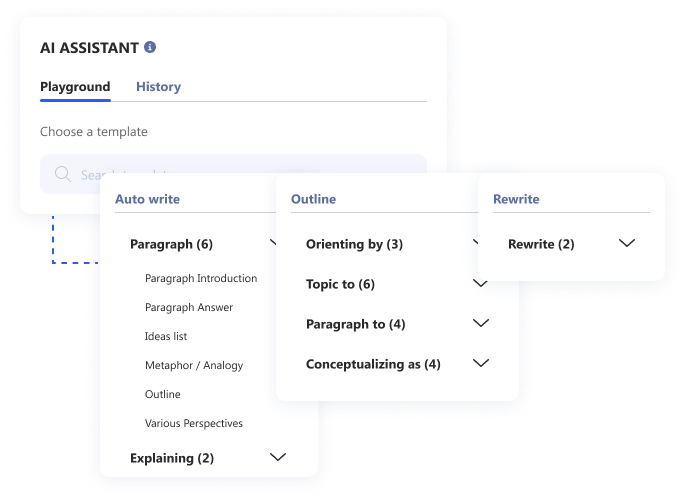Expand the Explaining (2) chevron
Image resolution: width=685 pixels, height=500 pixels.
coord(278,457)
